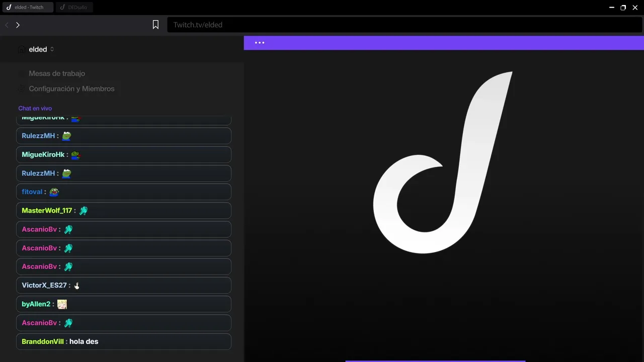Screen dimensions: 644x362
Task: Click the home icon beside elded
Action: pyautogui.click(x=22, y=49)
